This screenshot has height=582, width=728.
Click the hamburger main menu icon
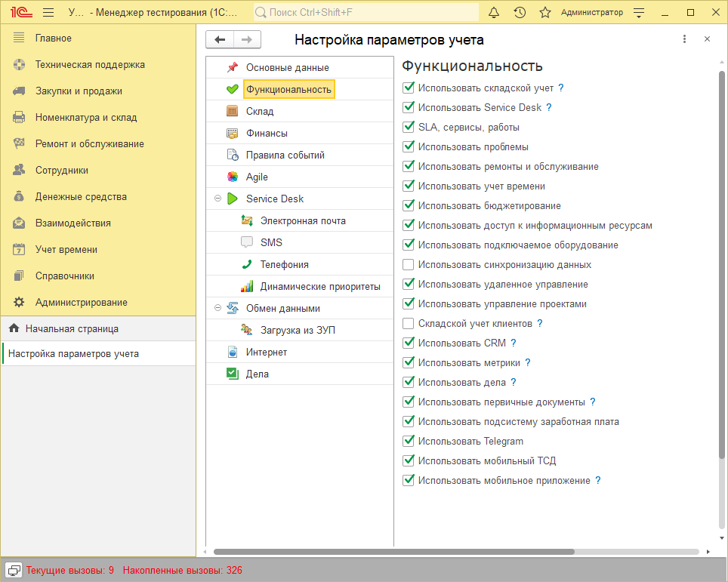(x=48, y=13)
